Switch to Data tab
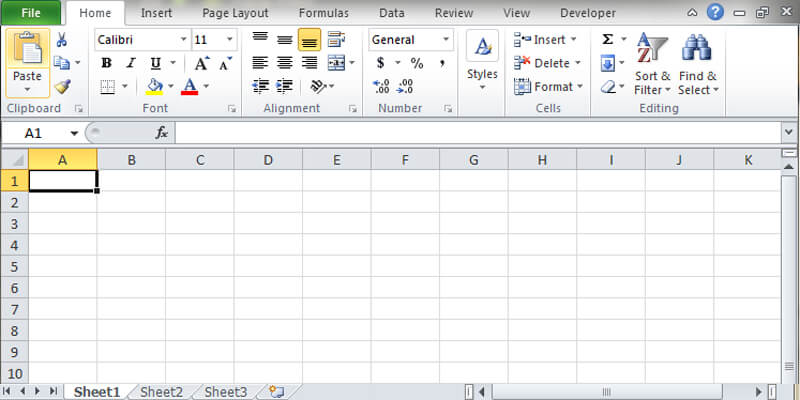Screen dimensions: 800x400 coord(392,13)
